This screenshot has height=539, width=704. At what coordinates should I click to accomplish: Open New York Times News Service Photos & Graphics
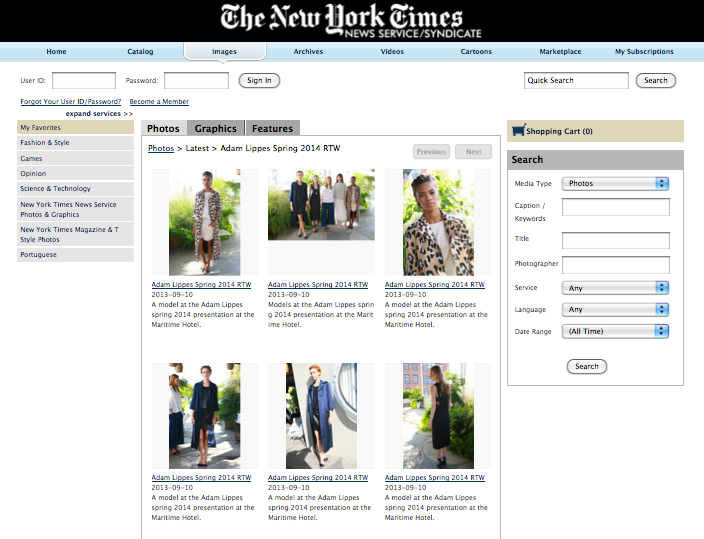pyautogui.click(x=75, y=209)
